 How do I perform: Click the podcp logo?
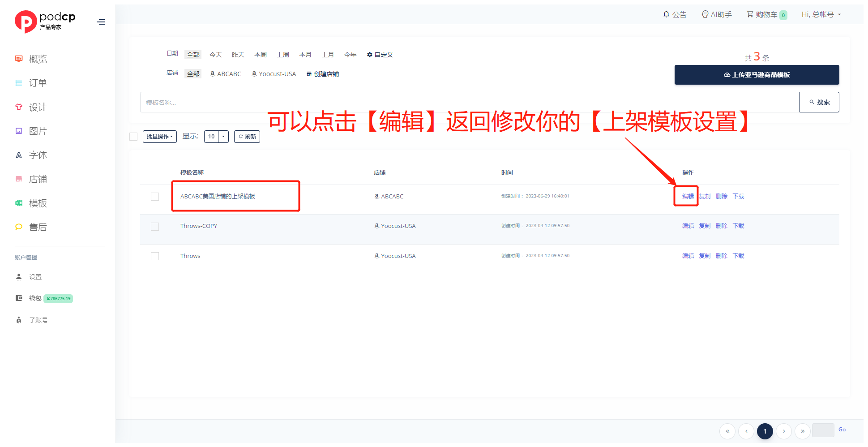click(x=45, y=21)
